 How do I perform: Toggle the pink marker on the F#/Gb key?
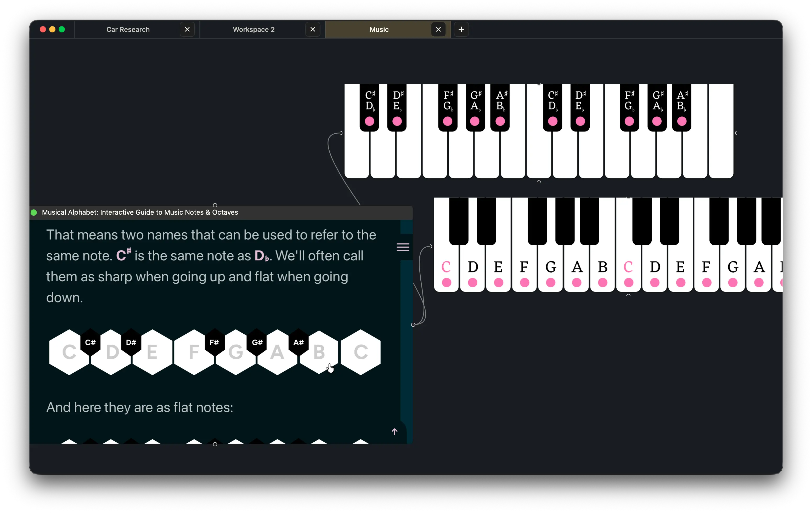click(x=448, y=121)
